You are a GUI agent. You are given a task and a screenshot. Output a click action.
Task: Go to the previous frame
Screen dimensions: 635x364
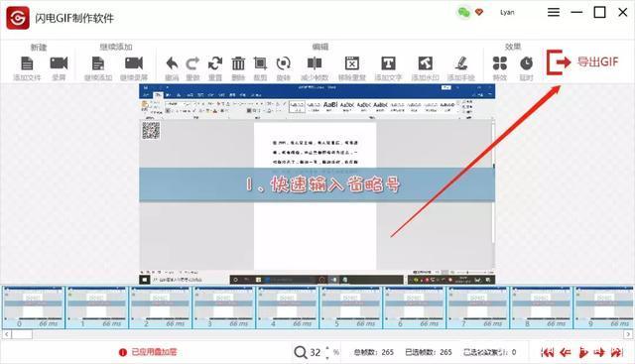566,352
